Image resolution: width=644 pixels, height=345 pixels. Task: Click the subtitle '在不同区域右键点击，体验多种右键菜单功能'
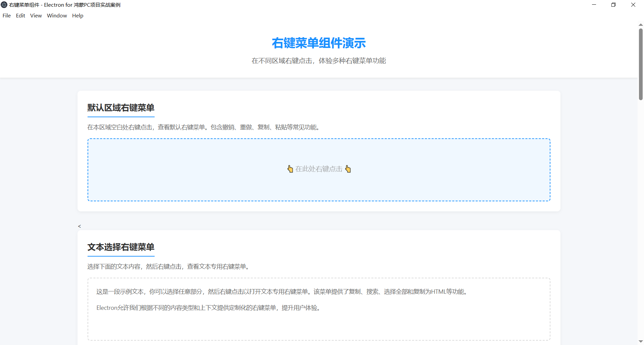(x=319, y=61)
